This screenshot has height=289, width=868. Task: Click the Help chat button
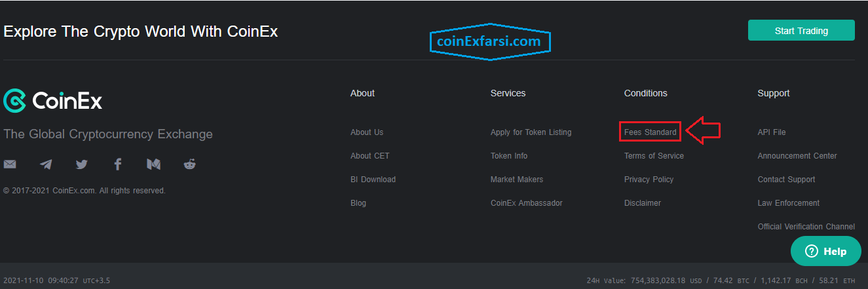click(825, 251)
